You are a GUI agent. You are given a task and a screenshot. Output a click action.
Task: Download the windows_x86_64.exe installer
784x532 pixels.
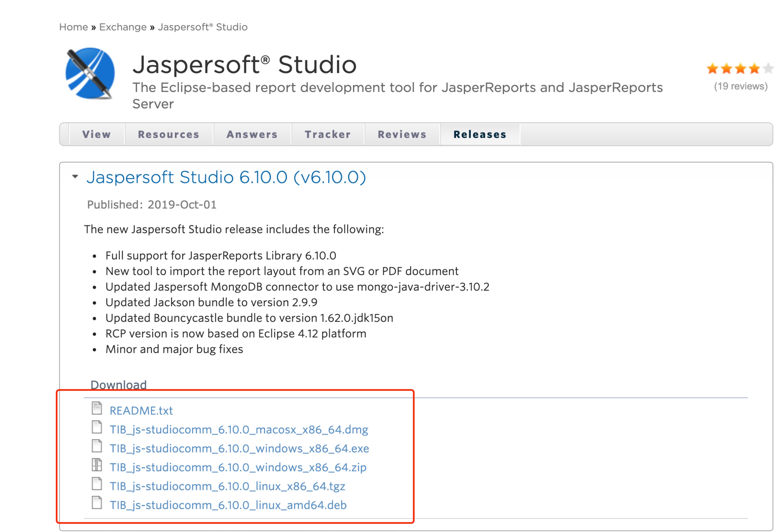click(x=239, y=448)
